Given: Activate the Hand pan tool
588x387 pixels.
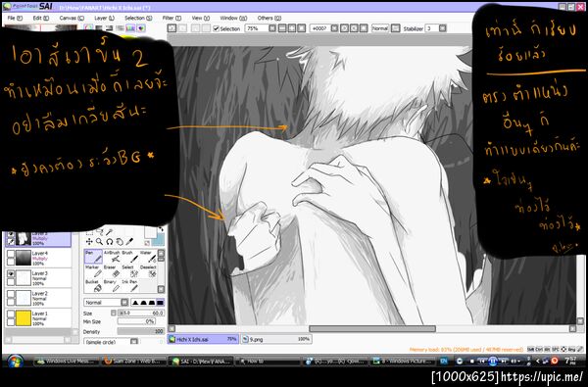Looking at the screenshot, I should tap(120, 241).
